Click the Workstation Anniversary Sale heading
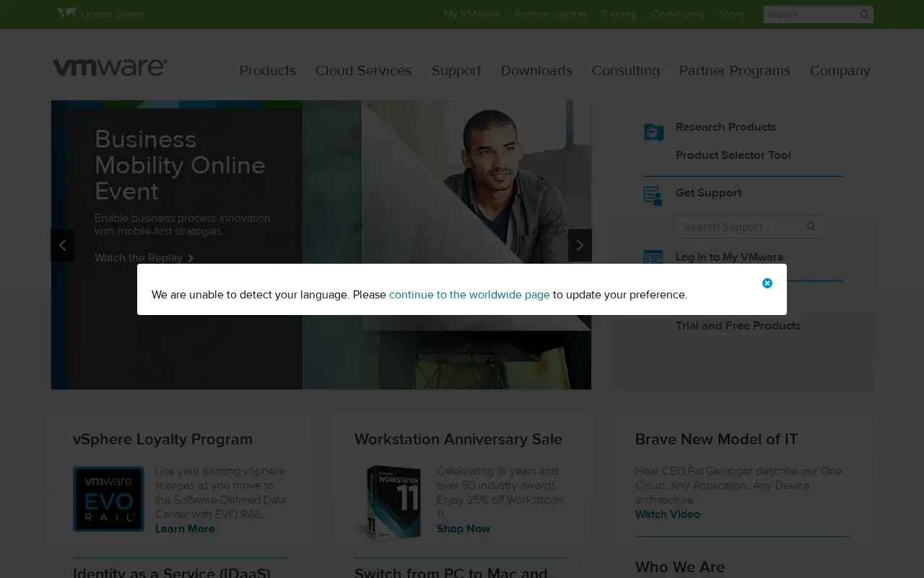Screen dimensions: 924x578 click(x=458, y=439)
